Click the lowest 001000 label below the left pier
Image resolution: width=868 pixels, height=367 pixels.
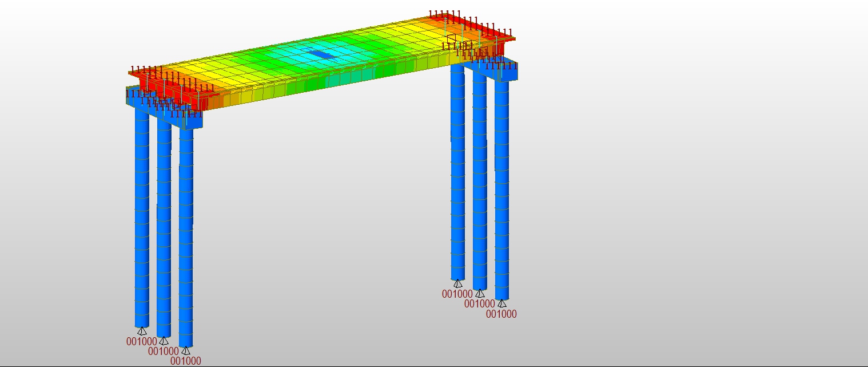(x=185, y=361)
